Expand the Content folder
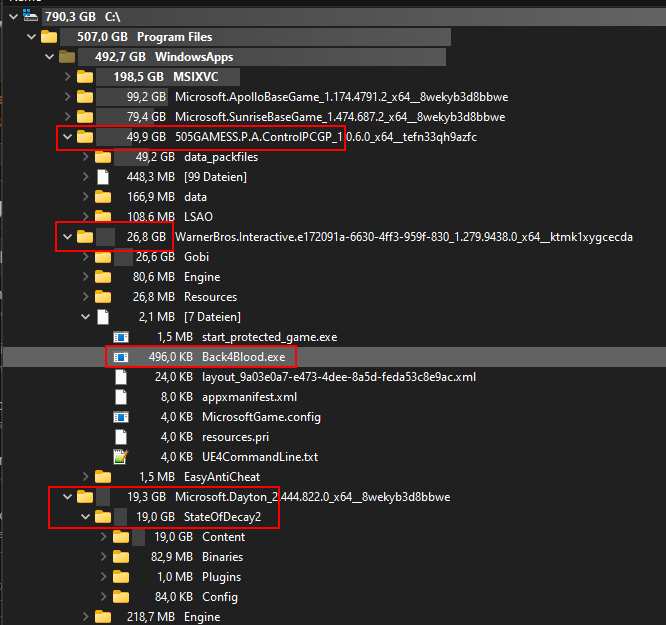Image resolution: width=666 pixels, height=625 pixels. [103, 537]
